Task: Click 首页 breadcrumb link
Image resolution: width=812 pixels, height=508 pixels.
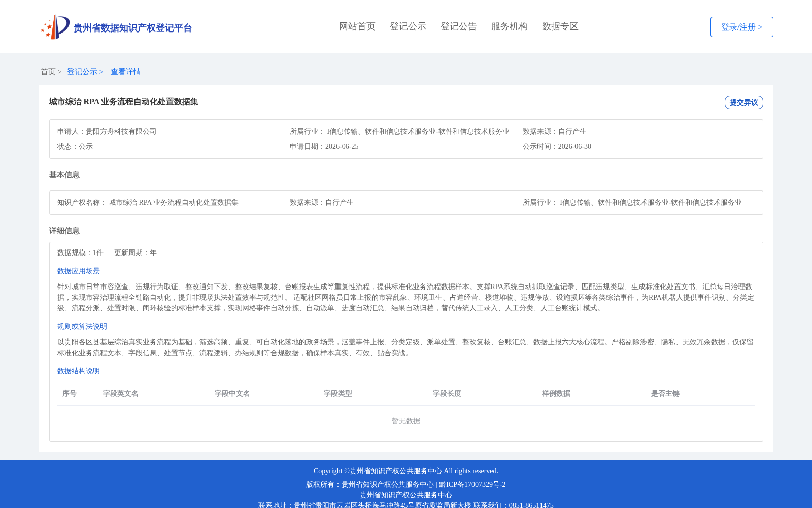Action: coord(48,72)
